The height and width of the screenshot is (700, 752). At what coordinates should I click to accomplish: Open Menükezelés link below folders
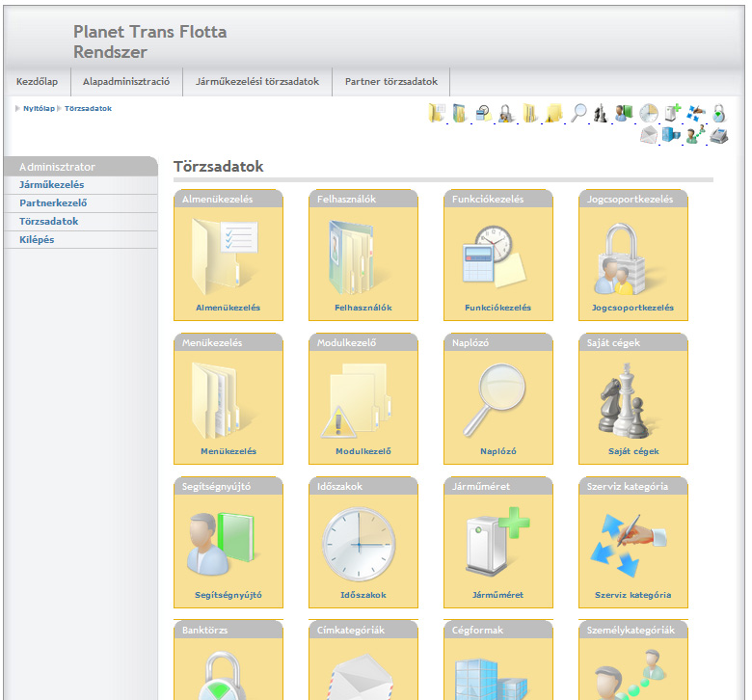tap(228, 451)
